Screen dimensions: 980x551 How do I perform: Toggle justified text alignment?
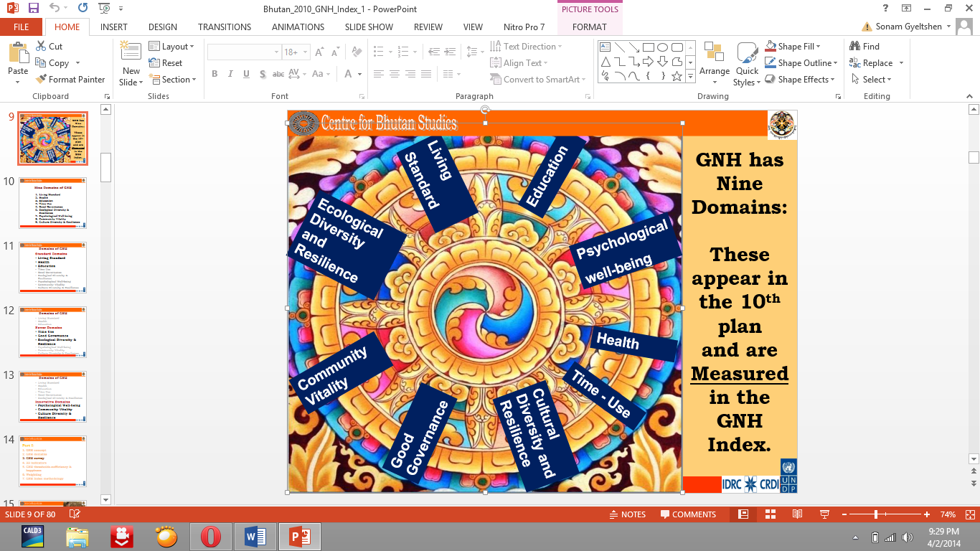(x=426, y=74)
